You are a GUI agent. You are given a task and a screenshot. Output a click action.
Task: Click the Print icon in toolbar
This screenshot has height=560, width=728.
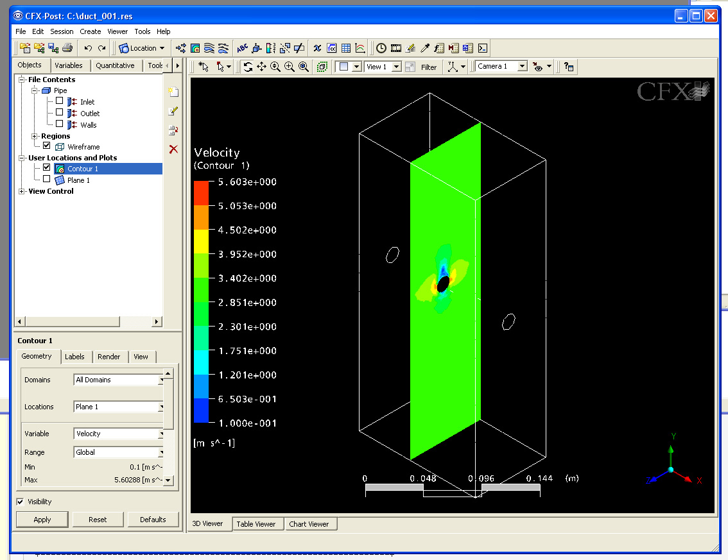pos(67,47)
